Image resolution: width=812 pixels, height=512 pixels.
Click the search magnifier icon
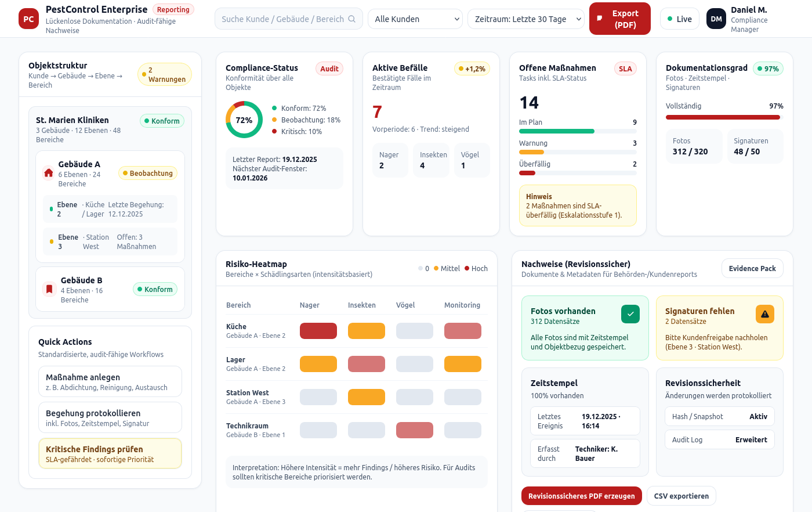pyautogui.click(x=352, y=19)
